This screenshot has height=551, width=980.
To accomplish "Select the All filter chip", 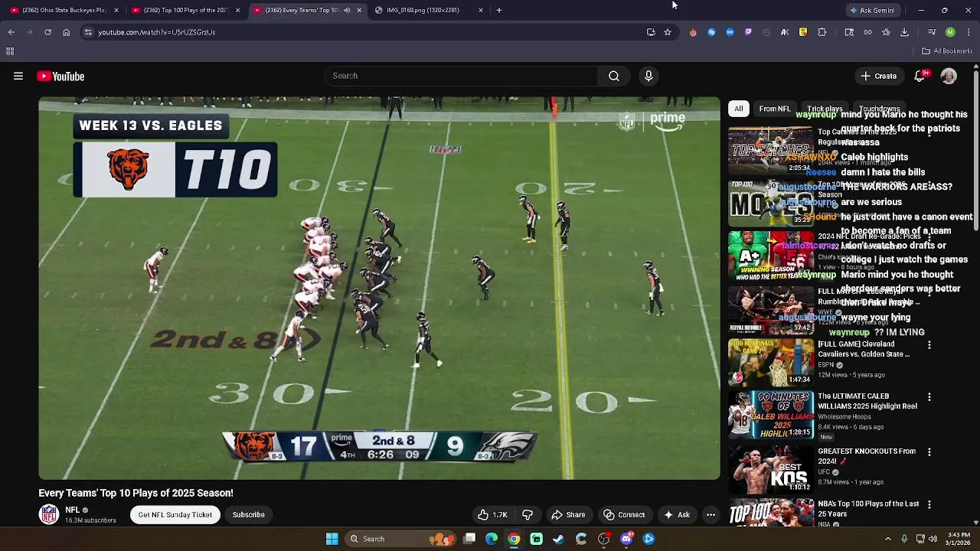I will (739, 109).
